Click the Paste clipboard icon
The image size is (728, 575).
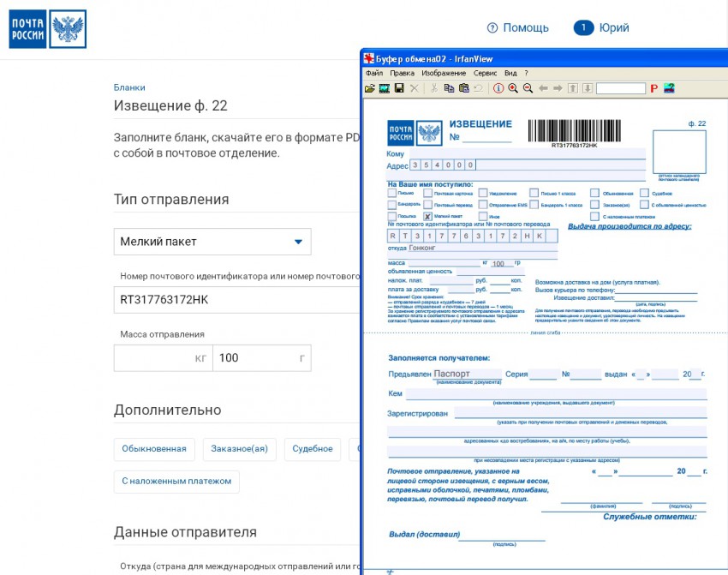point(463,88)
